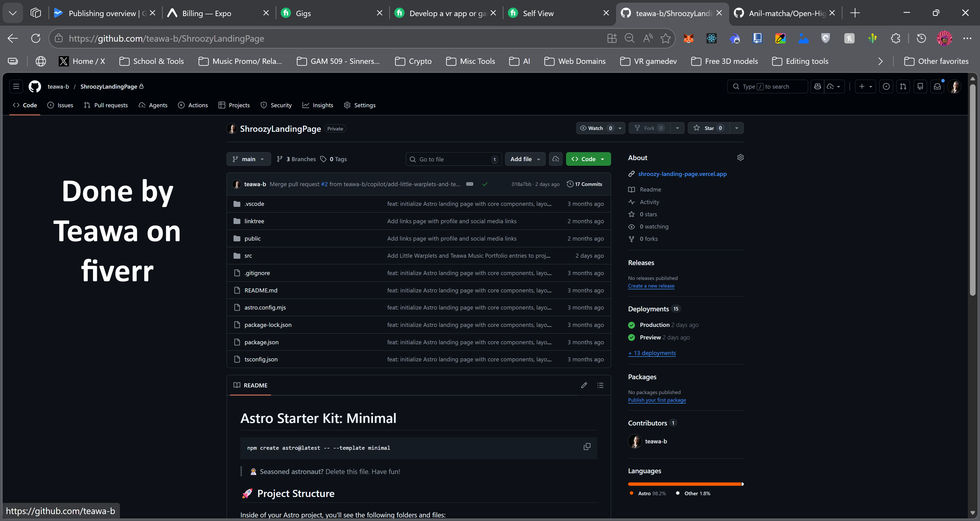Switch branch using the main dropdown
980x521 pixels.
[x=249, y=159]
